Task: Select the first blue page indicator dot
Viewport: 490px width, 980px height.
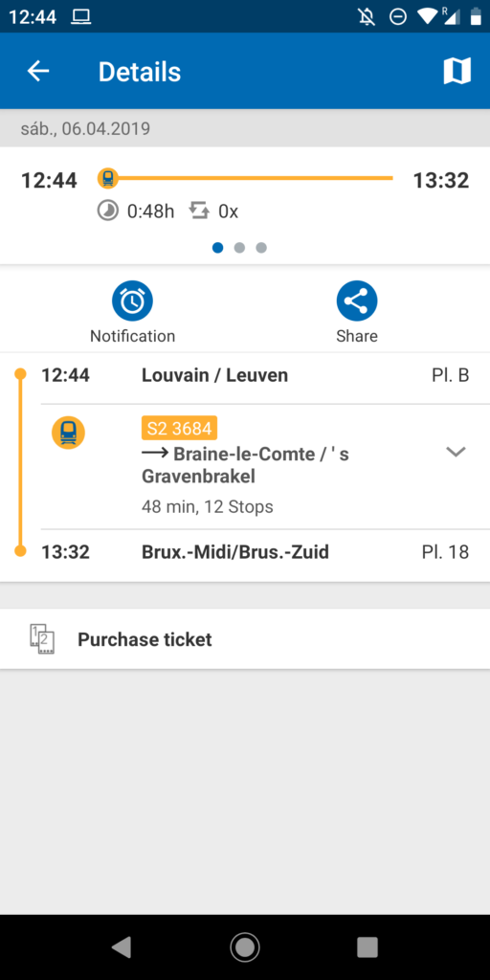Action: [217, 248]
